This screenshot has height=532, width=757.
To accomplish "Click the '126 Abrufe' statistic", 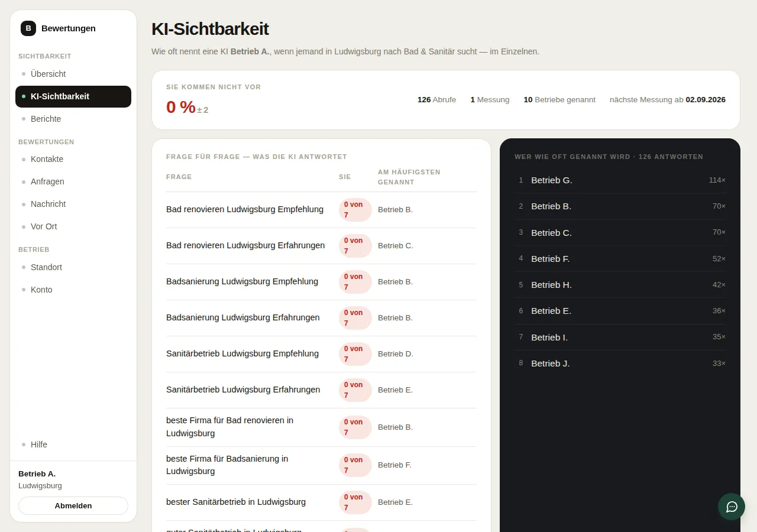I will (x=436, y=100).
